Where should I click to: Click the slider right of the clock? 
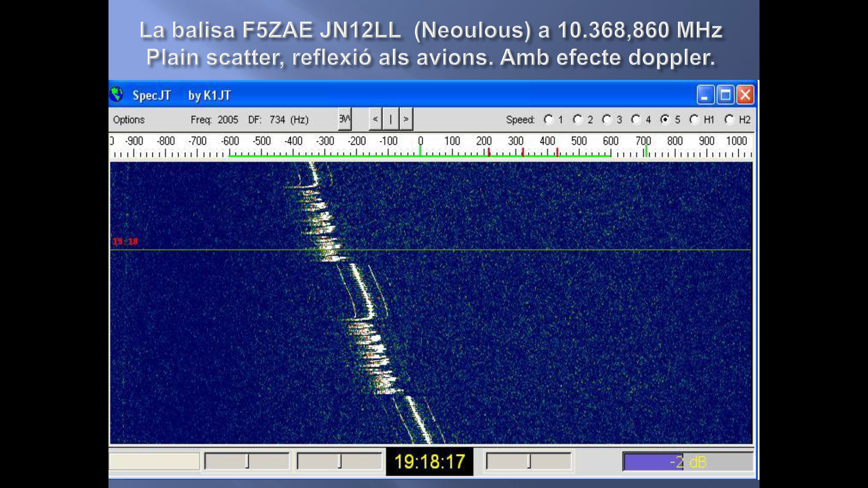point(529,461)
